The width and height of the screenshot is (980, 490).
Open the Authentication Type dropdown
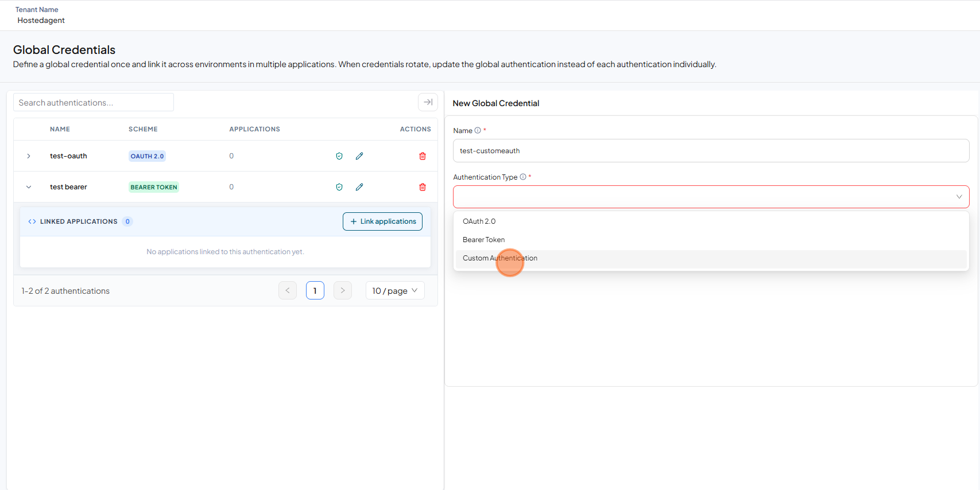pyautogui.click(x=711, y=197)
